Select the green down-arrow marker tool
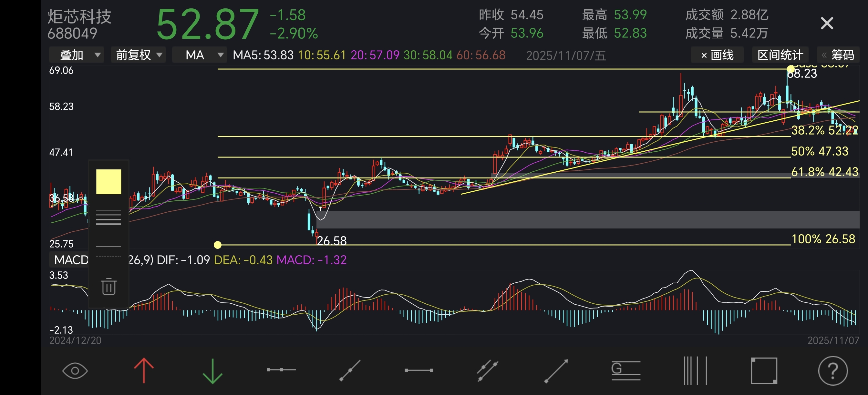Viewport: 868px width, 395px height. coord(212,371)
